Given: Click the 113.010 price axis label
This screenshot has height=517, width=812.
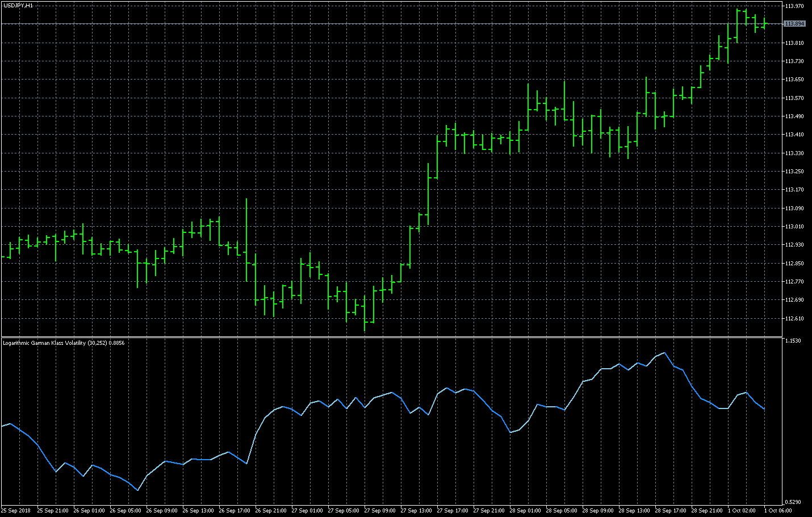Looking at the screenshot, I should pos(794,227).
